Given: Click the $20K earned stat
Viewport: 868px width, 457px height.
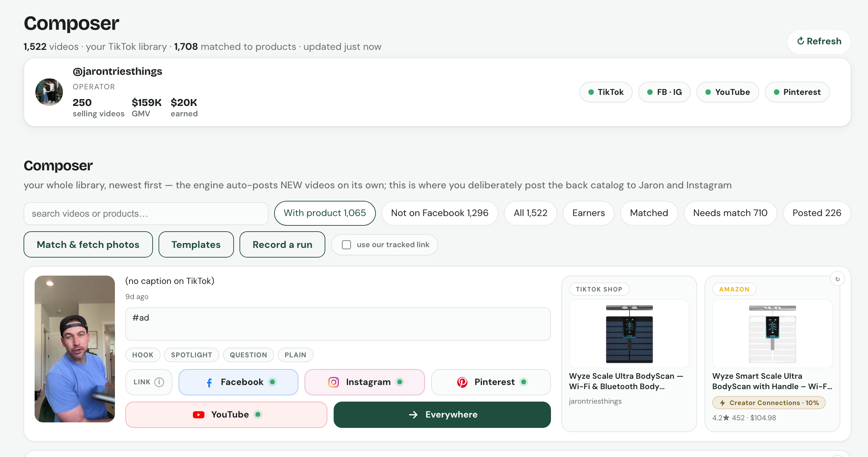Looking at the screenshot, I should pos(184,107).
